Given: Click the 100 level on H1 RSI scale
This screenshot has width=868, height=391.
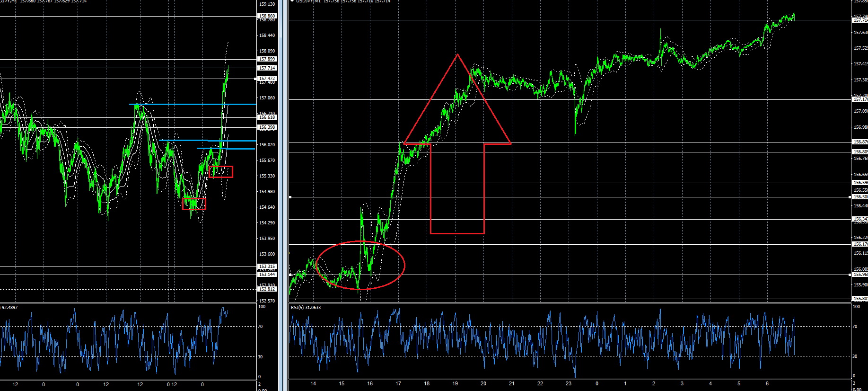Looking at the screenshot, I should point(262,307).
